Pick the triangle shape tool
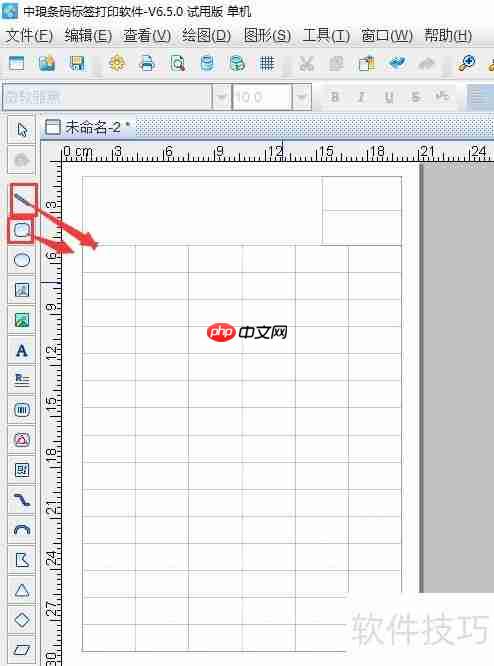Image resolution: width=494 pixels, height=666 pixels. (x=22, y=590)
